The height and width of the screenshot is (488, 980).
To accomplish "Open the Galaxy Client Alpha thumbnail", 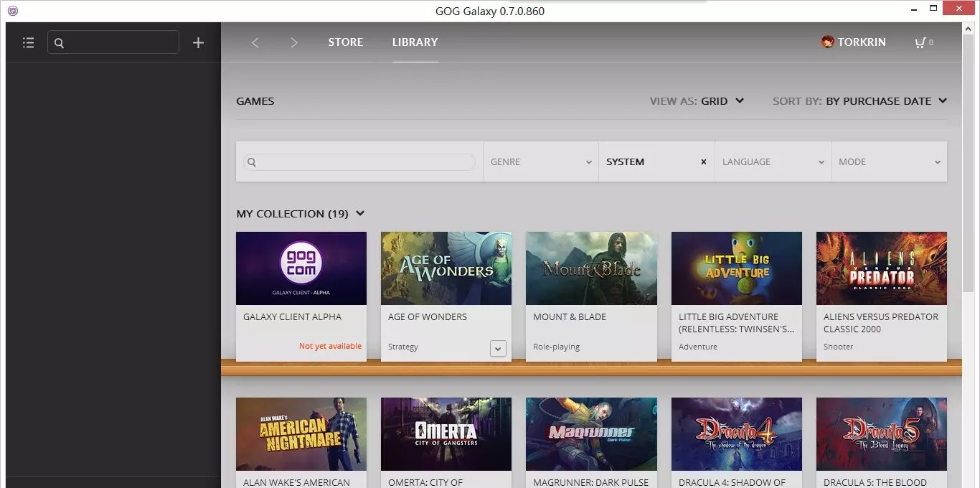I will click(x=301, y=268).
